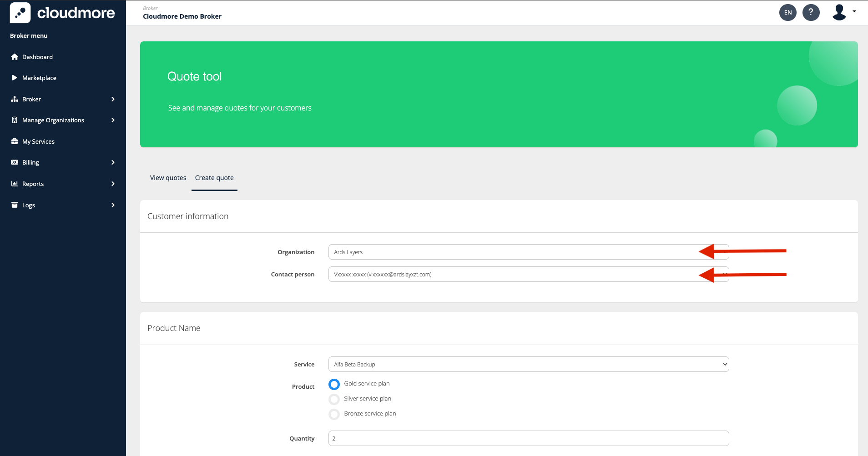Open the help question mark icon
Viewport: 868px width, 456px height.
click(811, 12)
